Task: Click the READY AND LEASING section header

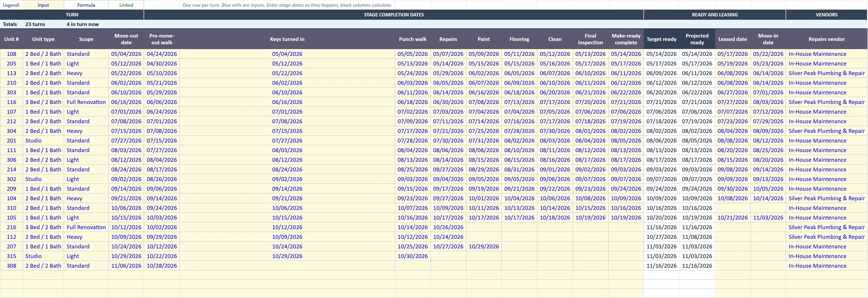Action: click(715, 15)
